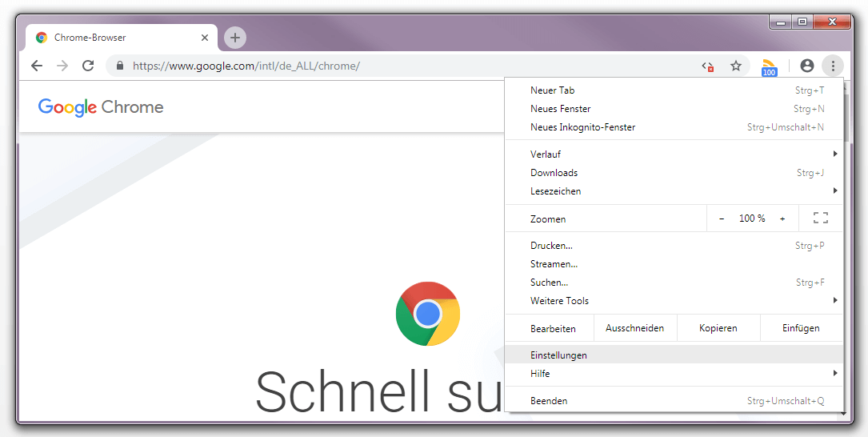This screenshot has height=437, width=868.
Task: Reload the page with refresh icon
Action: pyautogui.click(x=88, y=66)
